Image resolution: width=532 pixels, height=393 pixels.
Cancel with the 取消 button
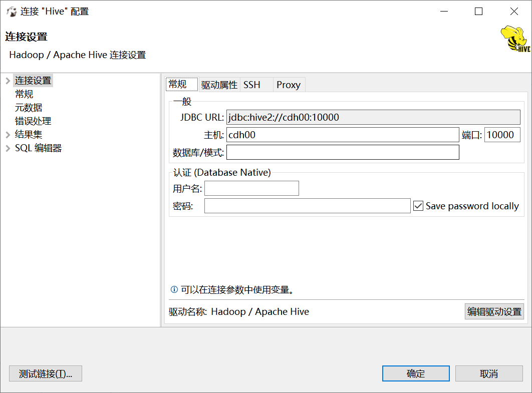click(488, 373)
